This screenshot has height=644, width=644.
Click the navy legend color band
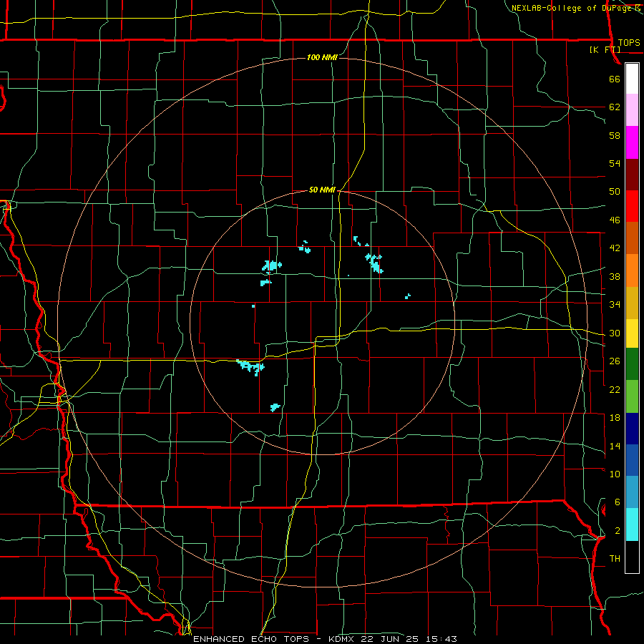(632, 429)
